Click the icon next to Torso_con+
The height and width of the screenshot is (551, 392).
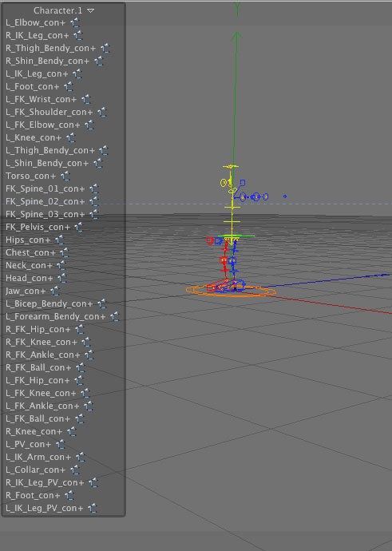coord(65,176)
